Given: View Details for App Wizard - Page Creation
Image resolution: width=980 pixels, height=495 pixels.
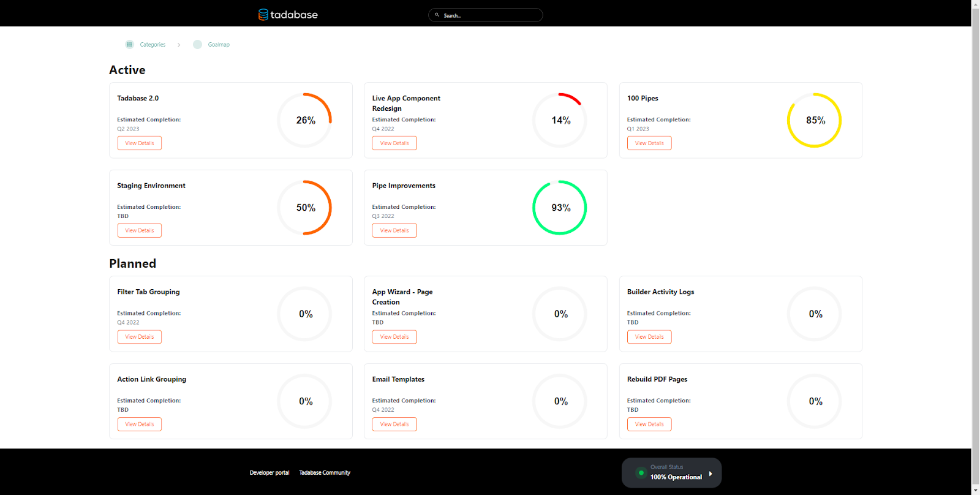Looking at the screenshot, I should click(394, 337).
